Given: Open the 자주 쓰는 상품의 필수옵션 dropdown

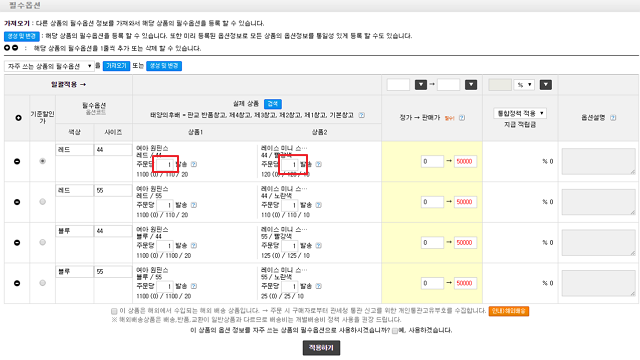Looking at the screenshot, I should pyautogui.click(x=49, y=66).
